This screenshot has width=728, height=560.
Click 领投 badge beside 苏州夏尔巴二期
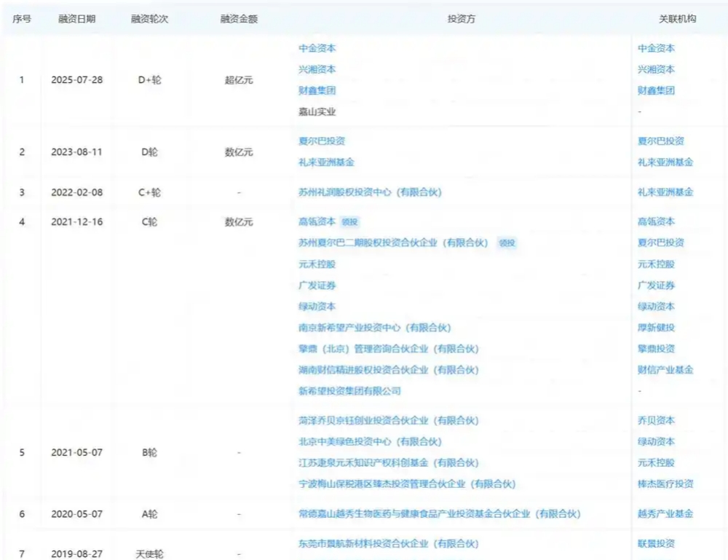(507, 242)
